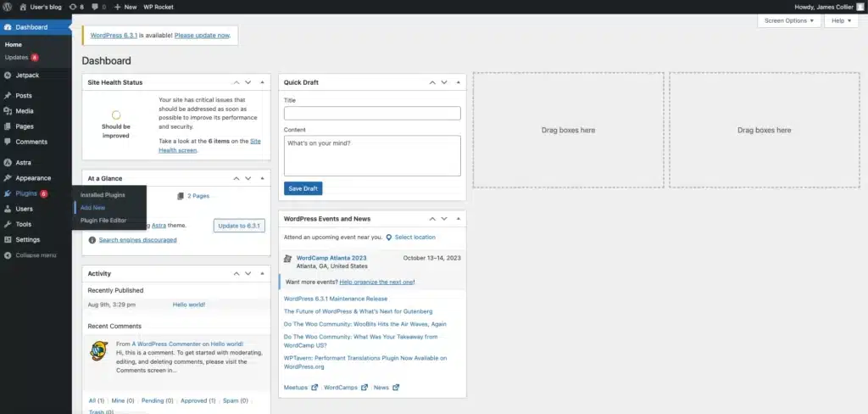Go to Home in Dashboard submenu
868x414 pixels.
pyautogui.click(x=14, y=44)
